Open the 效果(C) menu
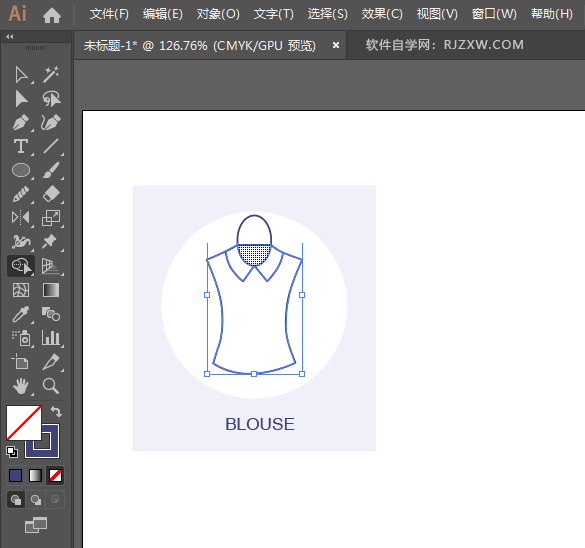The width and height of the screenshot is (585, 548). click(x=382, y=14)
